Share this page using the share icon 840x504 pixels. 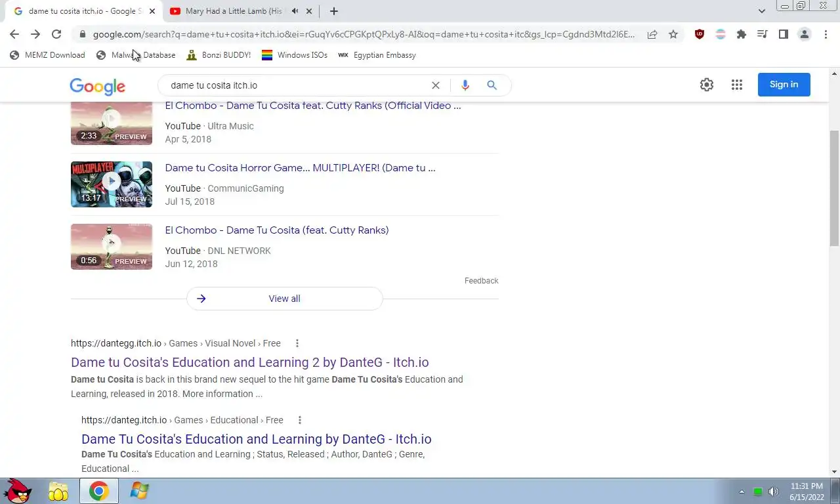pos(652,34)
